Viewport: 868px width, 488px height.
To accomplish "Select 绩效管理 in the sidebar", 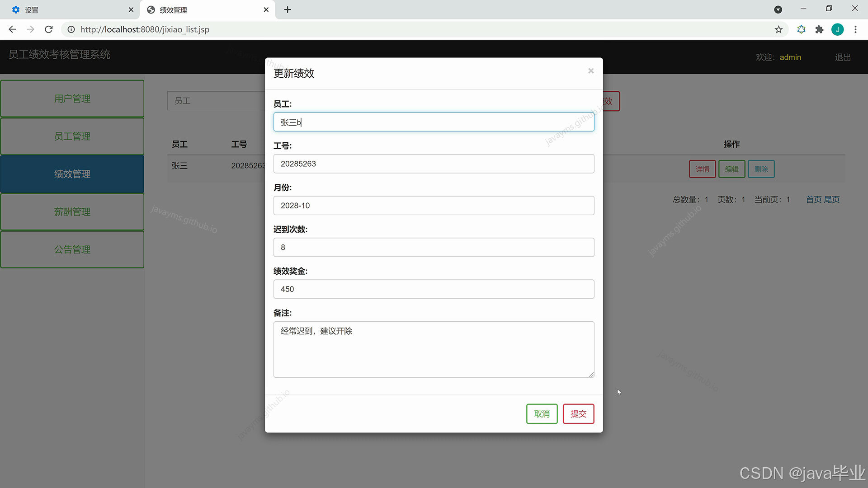I will [72, 174].
